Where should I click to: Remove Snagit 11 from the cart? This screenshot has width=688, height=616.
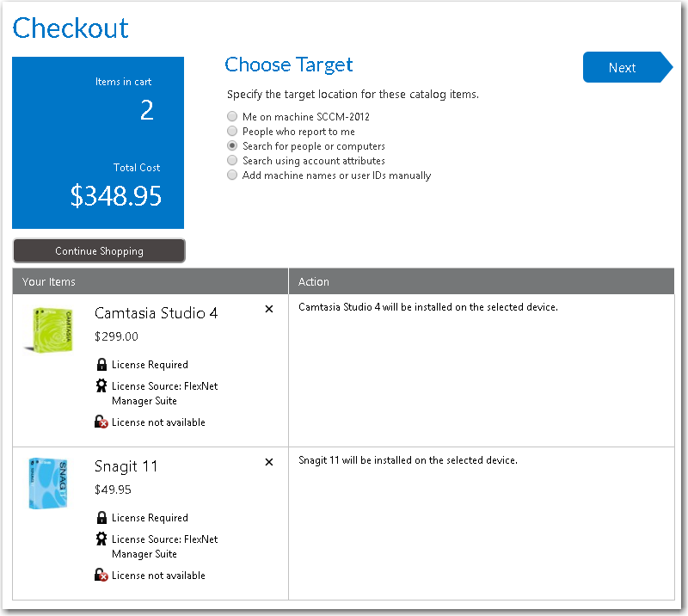(x=268, y=462)
